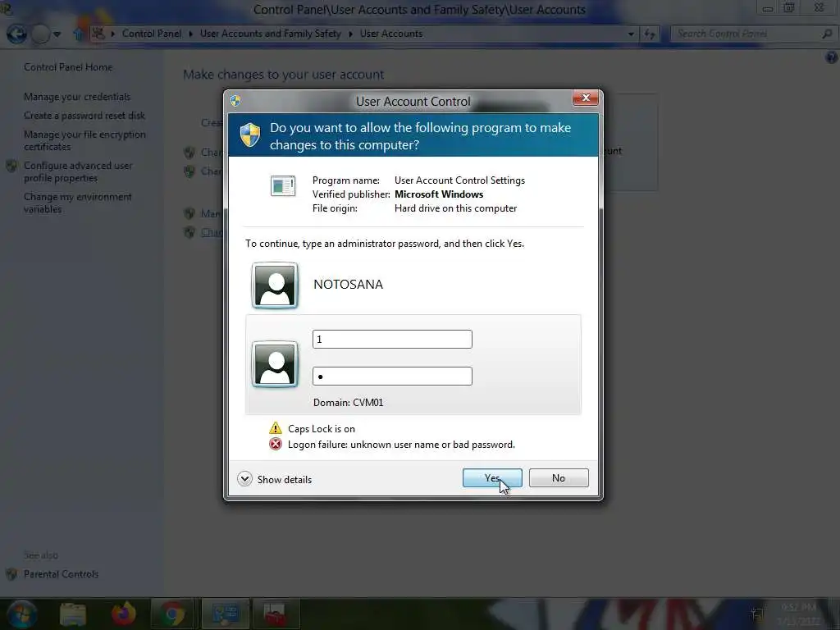This screenshot has width=840, height=630.
Task: Click the small shield icon in the dialog title bar
Action: coord(235,101)
